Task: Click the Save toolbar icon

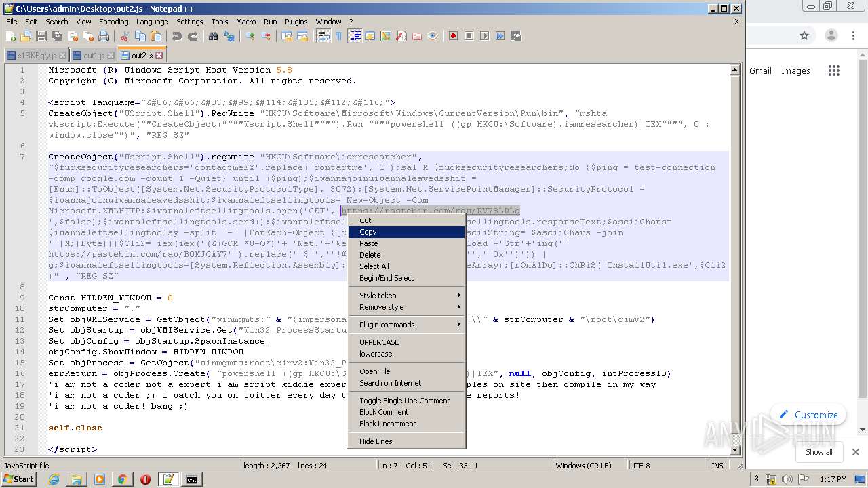Action: pos(41,36)
